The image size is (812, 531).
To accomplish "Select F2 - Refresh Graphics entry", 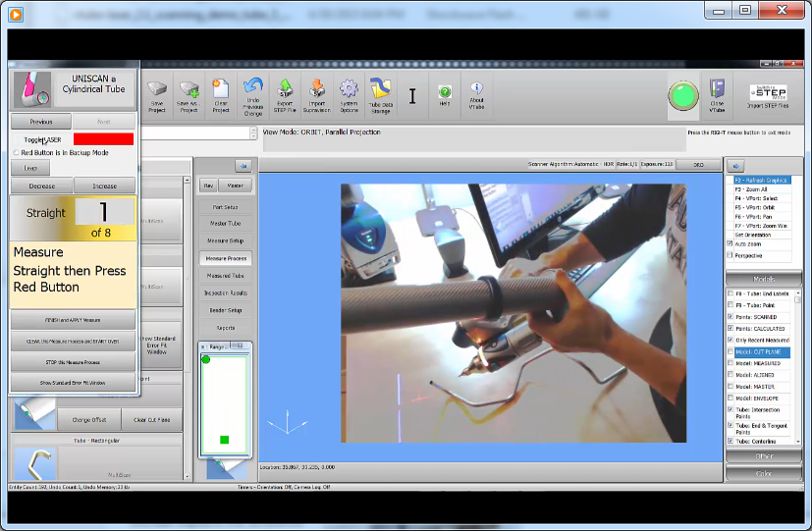I will pyautogui.click(x=761, y=180).
